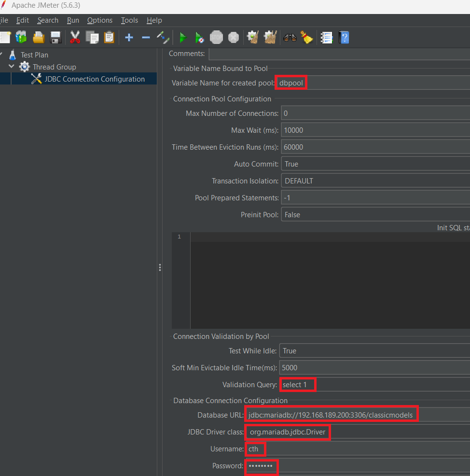Open the Transaction Isolation dropdown
The height and width of the screenshot is (476, 470).
click(x=375, y=181)
